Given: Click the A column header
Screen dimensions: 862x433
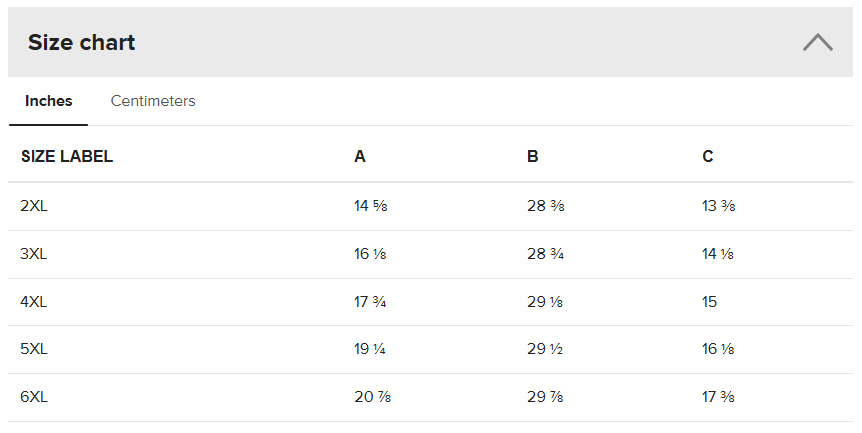Looking at the screenshot, I should 360,156.
